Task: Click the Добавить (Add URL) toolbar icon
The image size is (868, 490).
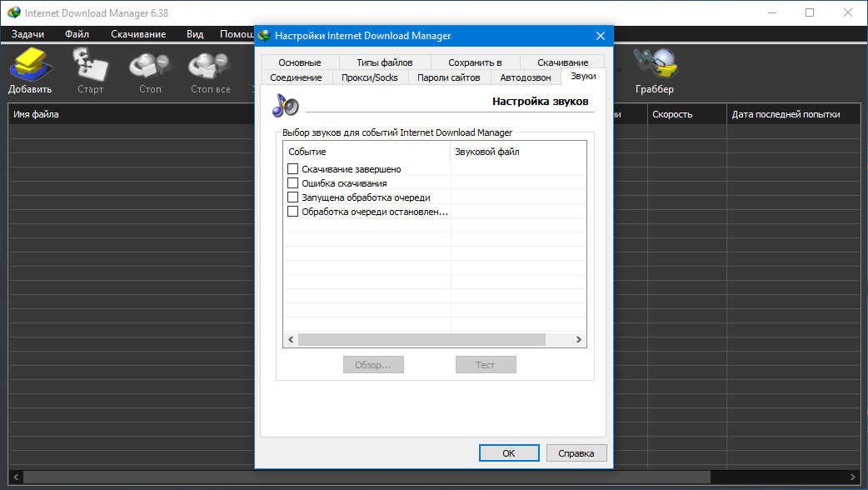Action: (30, 71)
